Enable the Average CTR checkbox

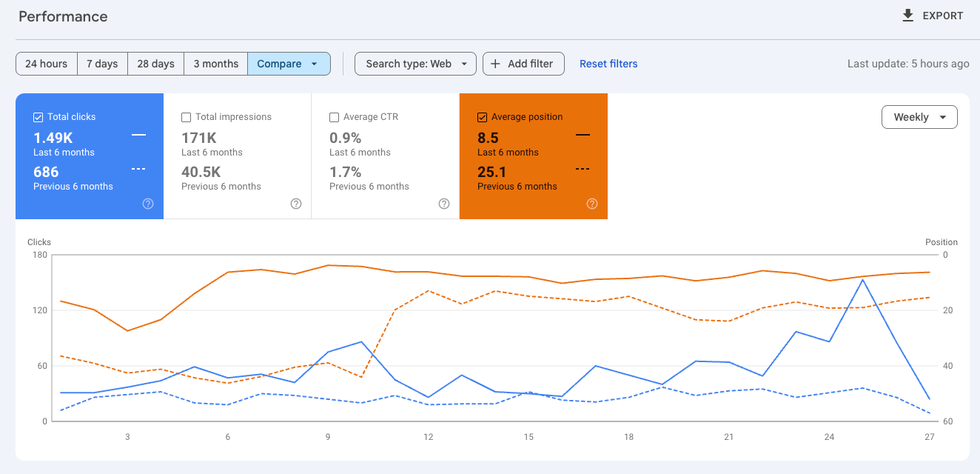pyautogui.click(x=335, y=117)
